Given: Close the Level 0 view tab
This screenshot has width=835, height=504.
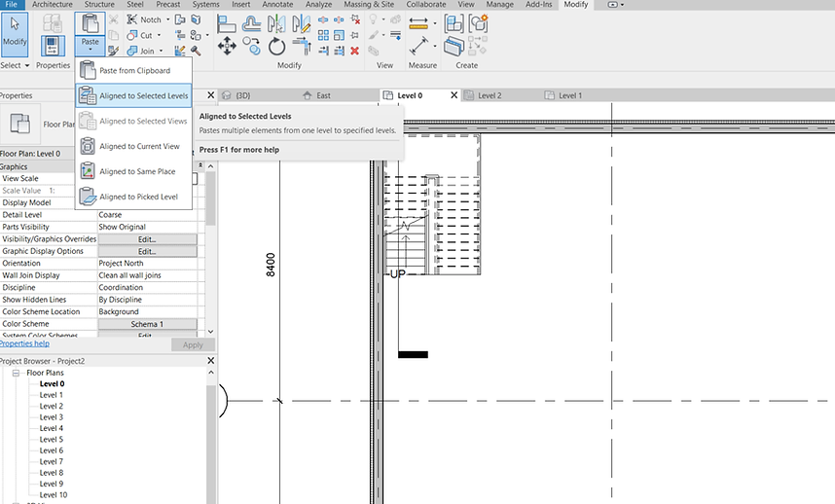Looking at the screenshot, I should (x=454, y=95).
